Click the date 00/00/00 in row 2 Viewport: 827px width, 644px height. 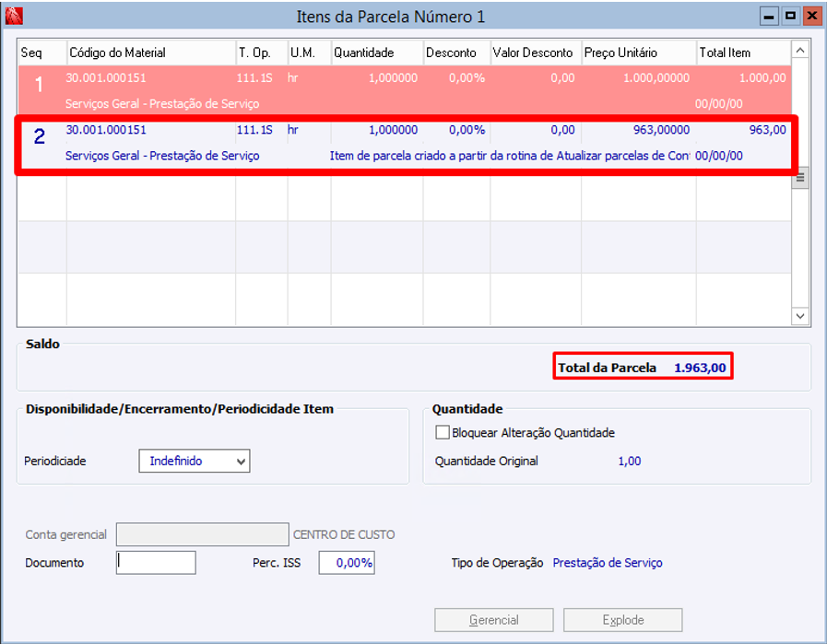pyautogui.click(x=719, y=156)
